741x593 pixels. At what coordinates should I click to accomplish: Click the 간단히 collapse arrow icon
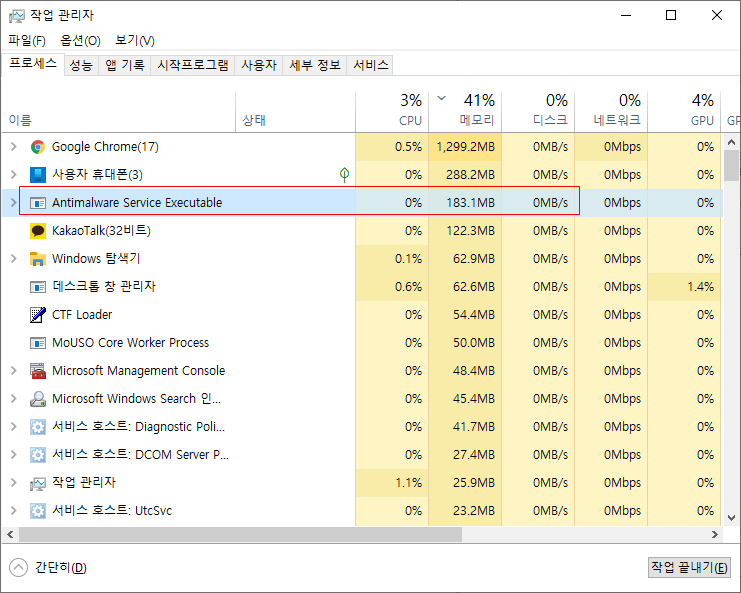[18, 567]
